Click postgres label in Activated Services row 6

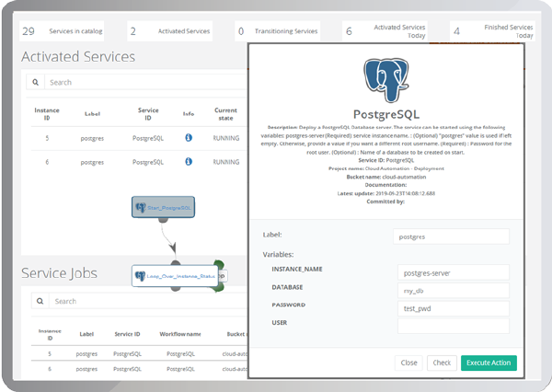click(92, 162)
